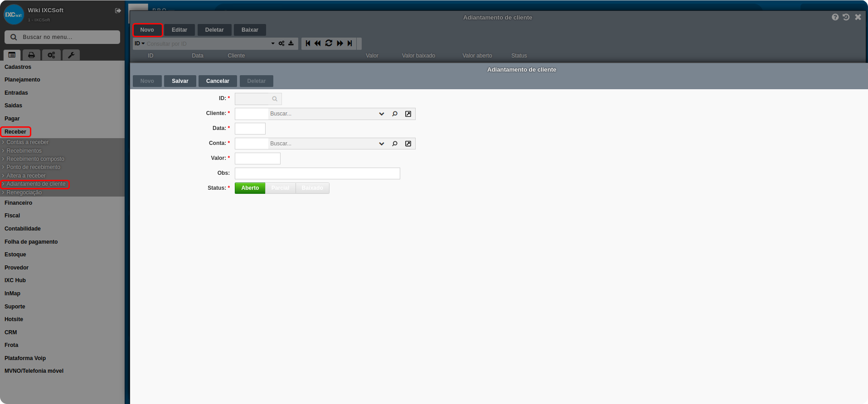Open Ponto de recebimento submenu item

(34, 167)
